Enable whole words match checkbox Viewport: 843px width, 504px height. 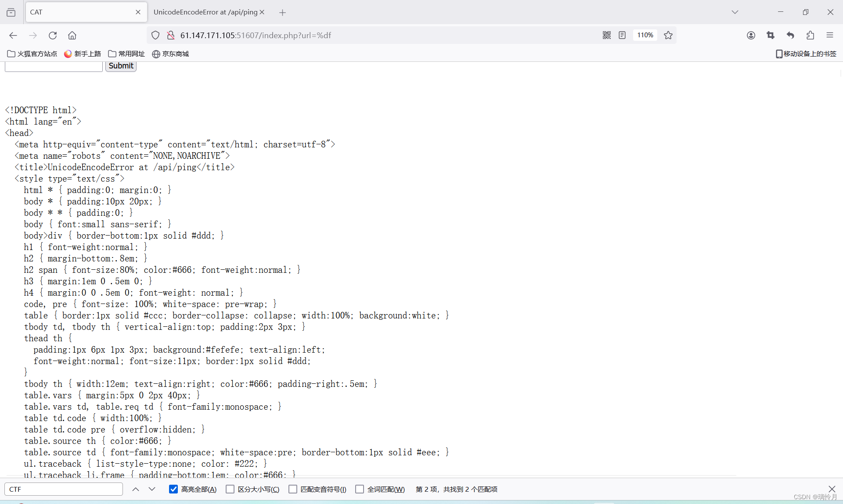[360, 489]
